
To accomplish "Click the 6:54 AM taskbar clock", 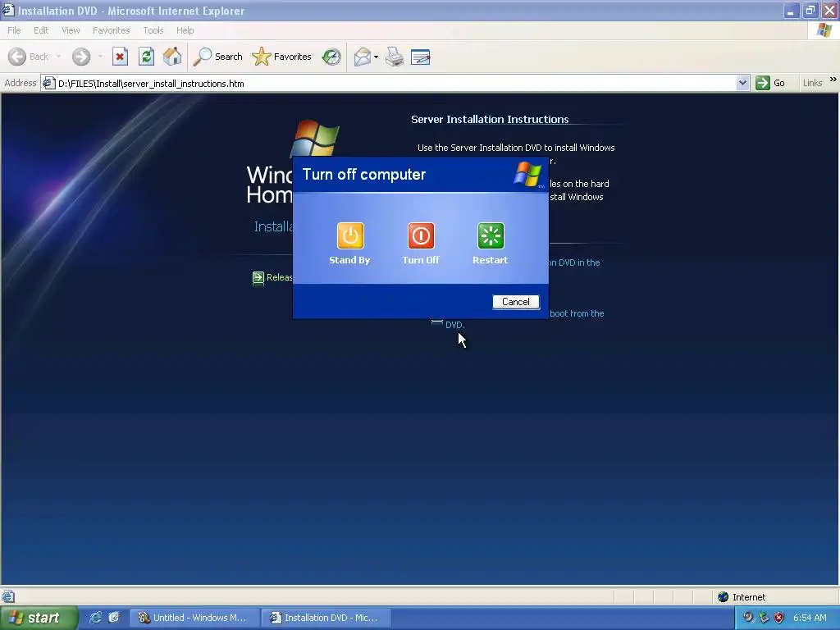I will [810, 618].
